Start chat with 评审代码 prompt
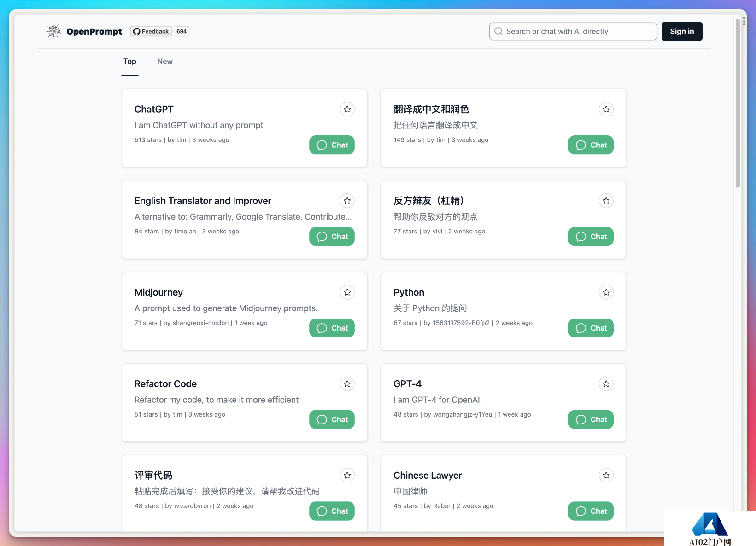Screen dimensions: 756x546 click(x=332, y=511)
